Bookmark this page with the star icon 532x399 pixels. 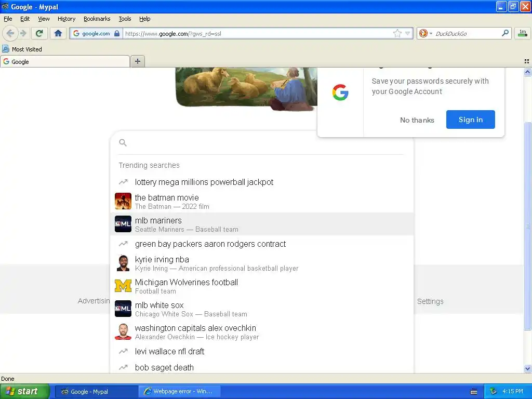[x=397, y=33]
